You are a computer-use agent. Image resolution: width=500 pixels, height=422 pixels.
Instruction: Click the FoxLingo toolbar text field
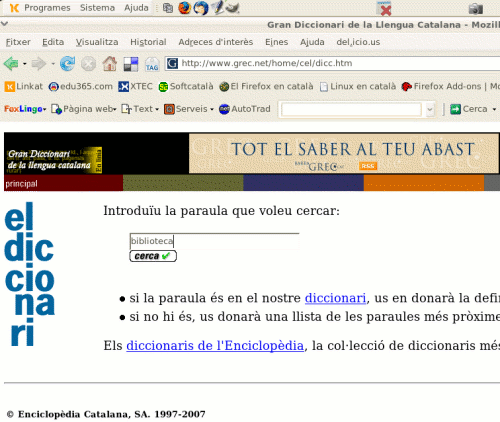pos(351,109)
